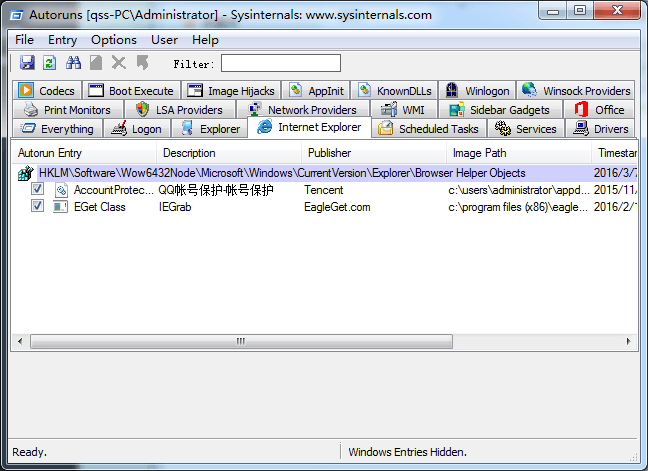Image resolution: width=648 pixels, height=471 pixels.
Task: Disable the EGet Class autorun checkbox
Action: pyautogui.click(x=38, y=207)
